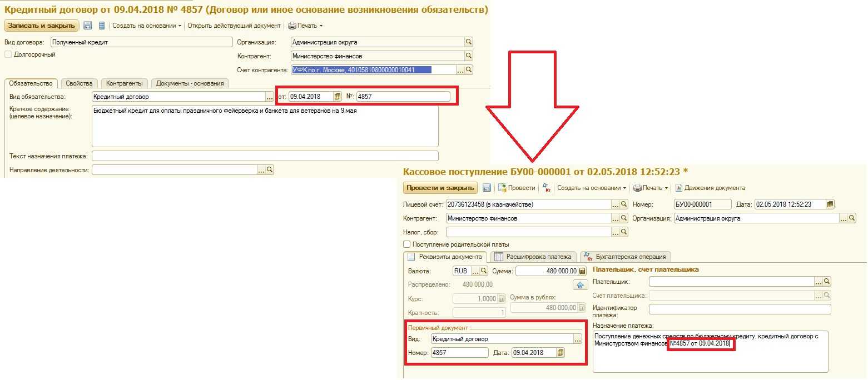868x380 pixels.
Task: Click 'Записать и закрыть' in the credit contract form
Action: coord(41,26)
